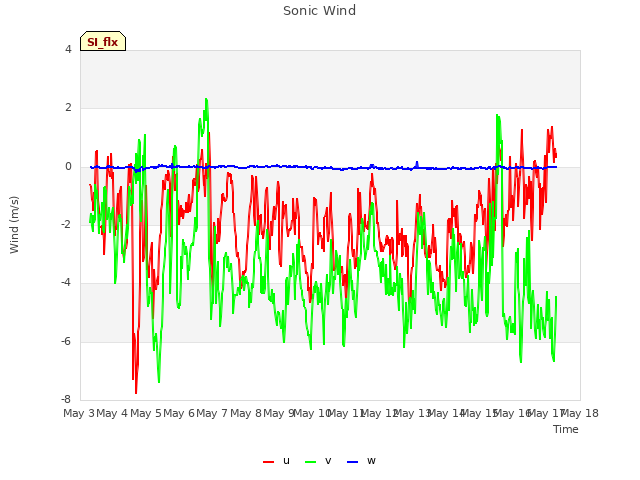
Task: Click the green v legend line marker
Action: [x=311, y=462]
